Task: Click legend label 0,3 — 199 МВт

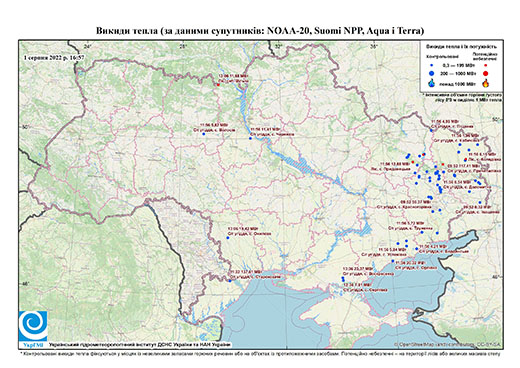Action: [459, 65]
